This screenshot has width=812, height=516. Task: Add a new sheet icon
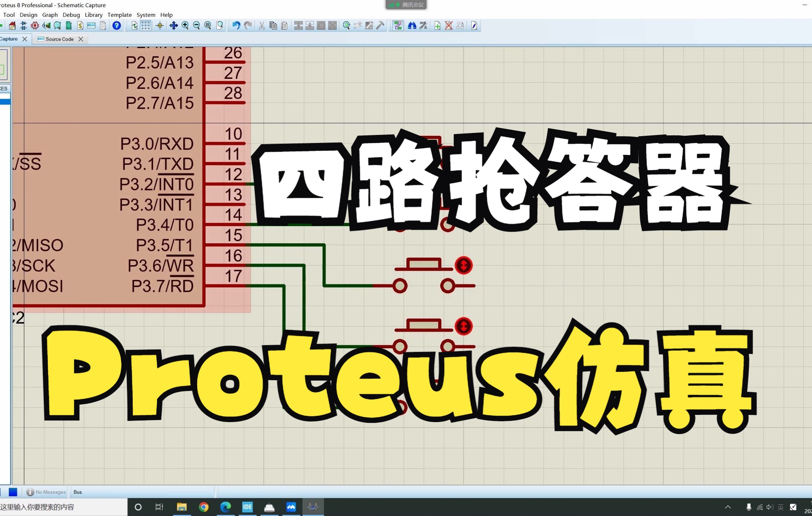pyautogui.click(x=437, y=26)
